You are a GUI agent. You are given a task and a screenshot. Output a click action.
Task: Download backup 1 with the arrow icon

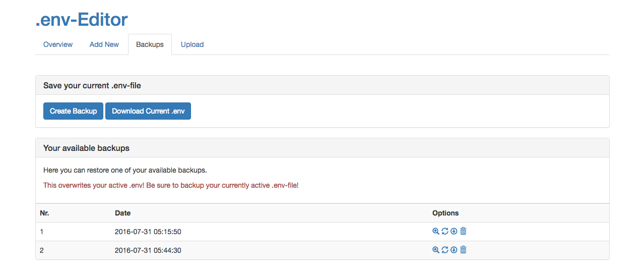[x=454, y=231]
